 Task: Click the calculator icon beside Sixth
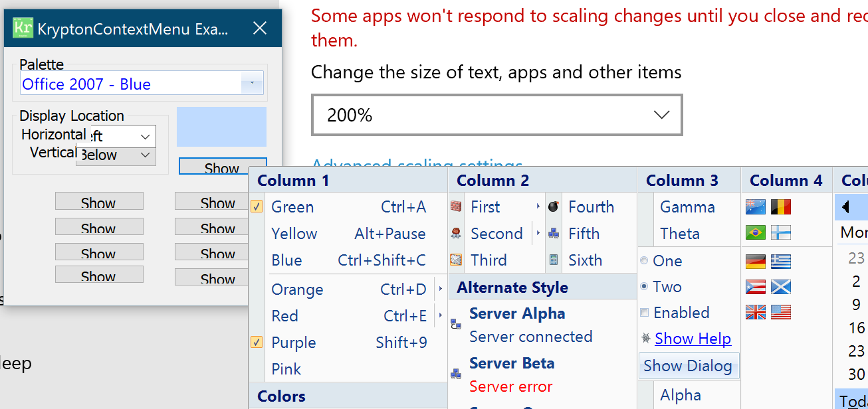[554, 260]
